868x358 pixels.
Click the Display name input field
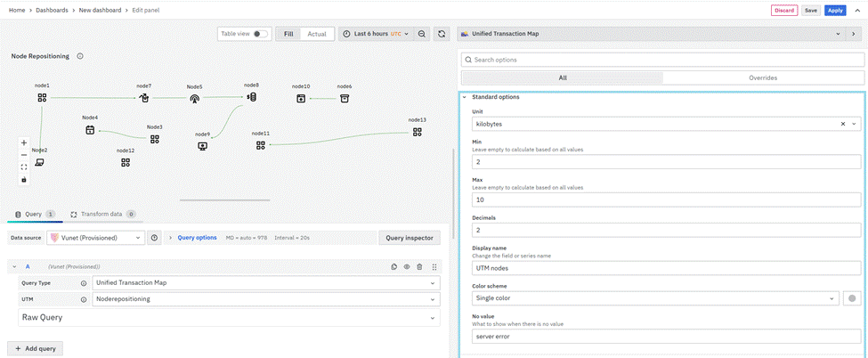coord(666,266)
